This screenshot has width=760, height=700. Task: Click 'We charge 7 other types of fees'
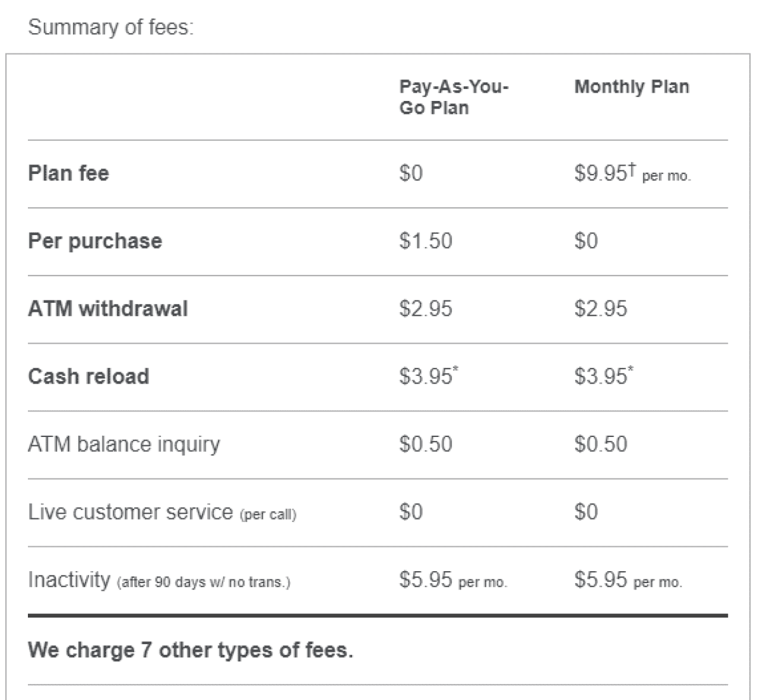(191, 650)
